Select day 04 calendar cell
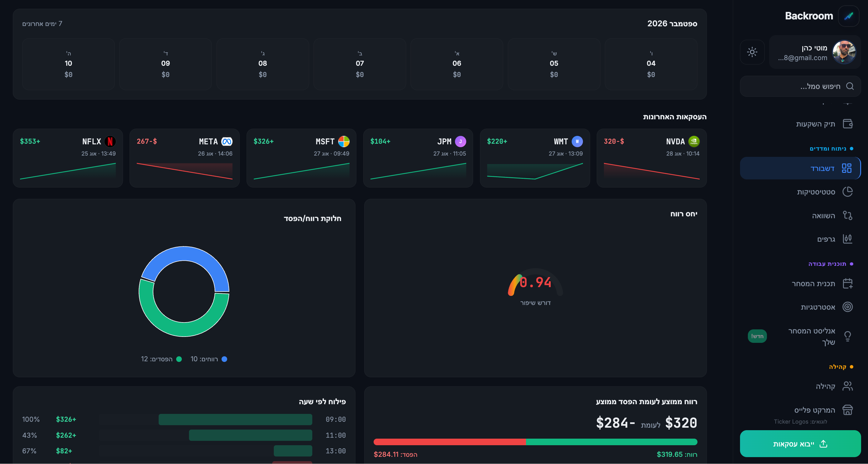Viewport: 868px width, 464px height. [x=651, y=64]
